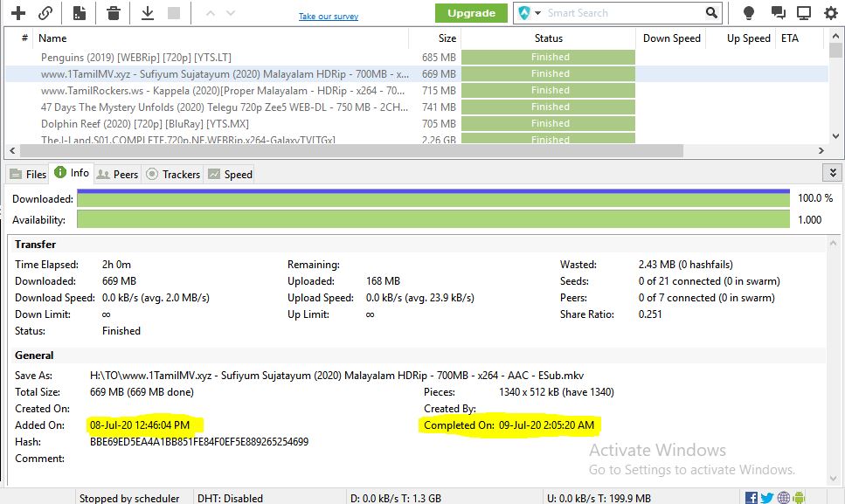Click upload speed status U: 0.0 kB/s
845x504 pixels.
(599, 498)
